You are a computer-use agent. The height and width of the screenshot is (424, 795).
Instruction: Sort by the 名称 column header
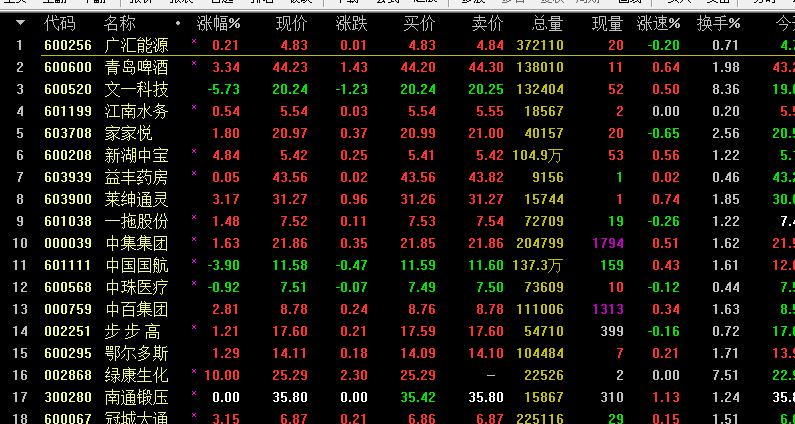[120, 23]
